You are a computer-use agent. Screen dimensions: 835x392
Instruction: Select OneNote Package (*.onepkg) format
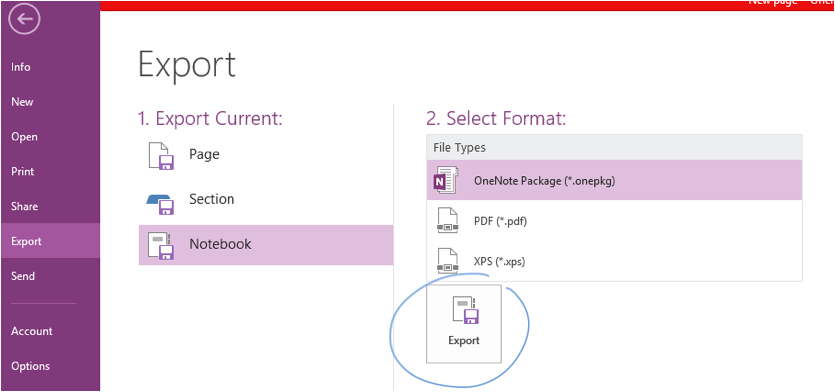tap(614, 181)
